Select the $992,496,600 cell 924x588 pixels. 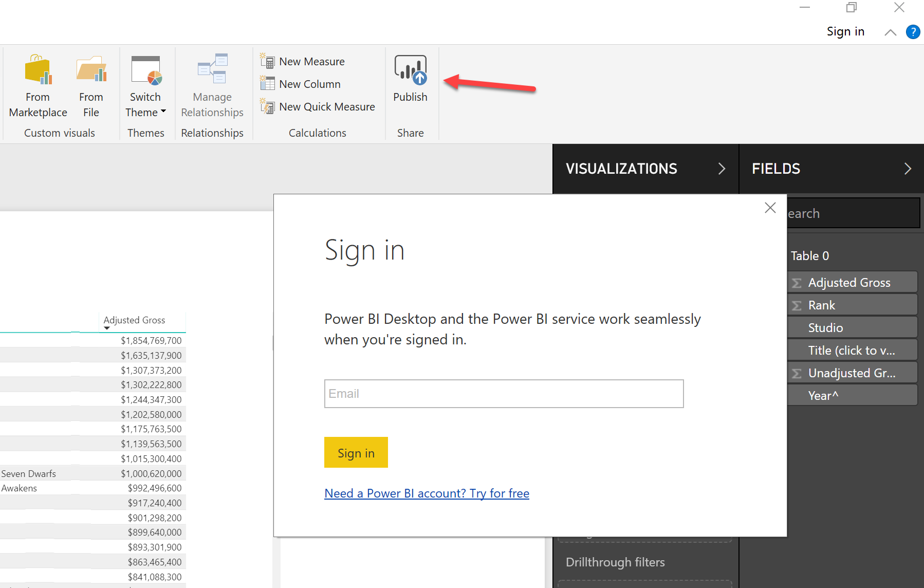point(155,488)
